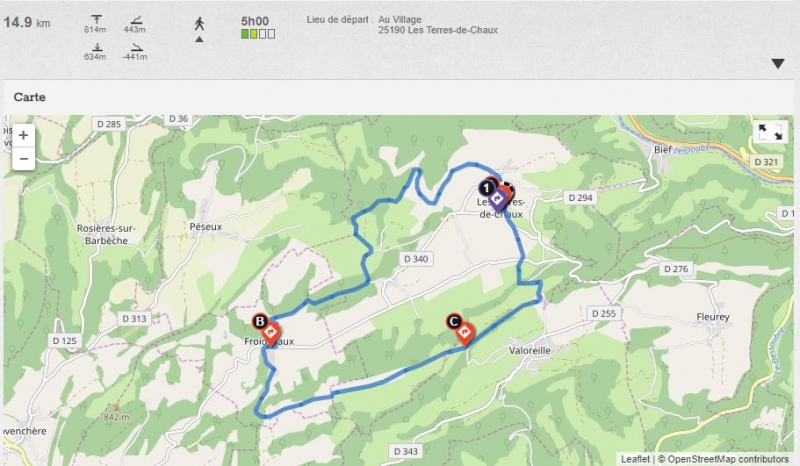
Task: Toggle fullscreen map view
Action: [770, 132]
